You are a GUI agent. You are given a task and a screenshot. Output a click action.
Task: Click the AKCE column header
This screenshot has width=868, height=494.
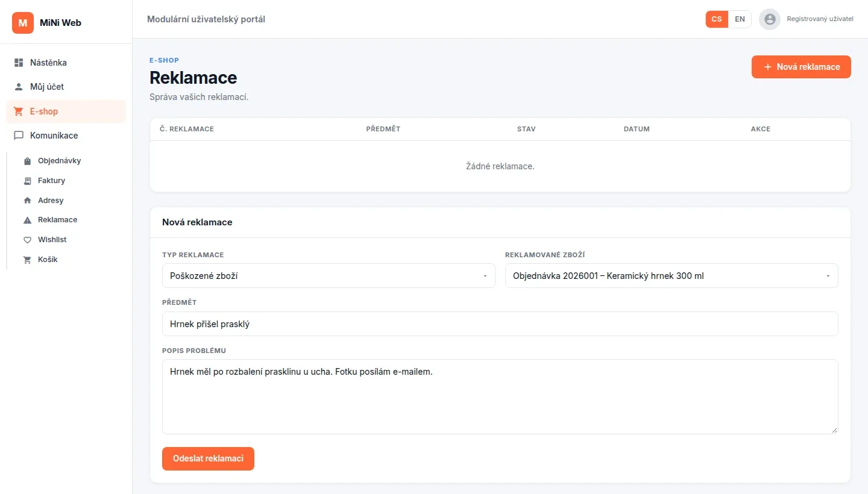coord(761,129)
